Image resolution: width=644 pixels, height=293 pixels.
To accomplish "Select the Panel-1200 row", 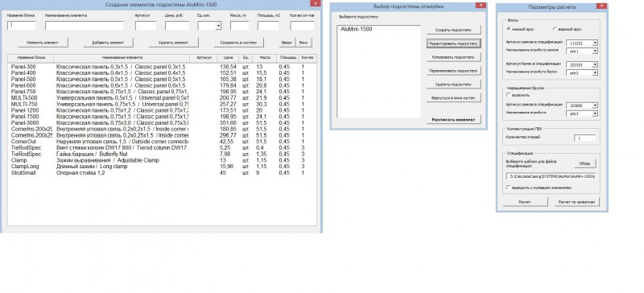I will tap(163, 110).
